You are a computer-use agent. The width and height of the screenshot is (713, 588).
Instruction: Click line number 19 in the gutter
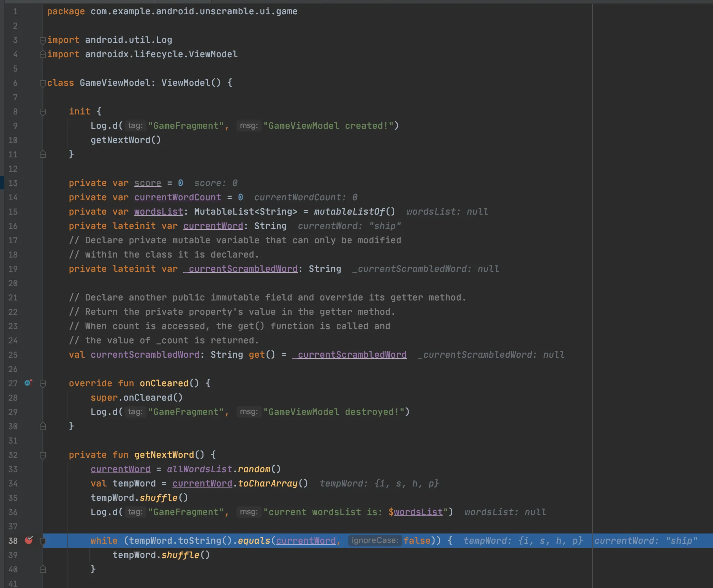point(13,269)
